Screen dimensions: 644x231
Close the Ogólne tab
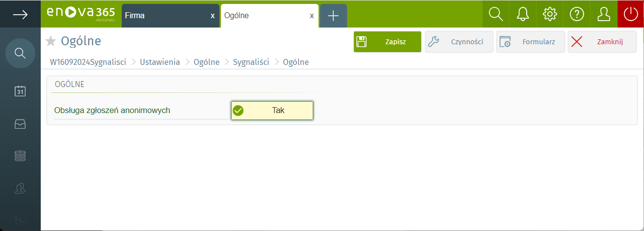pyautogui.click(x=312, y=16)
